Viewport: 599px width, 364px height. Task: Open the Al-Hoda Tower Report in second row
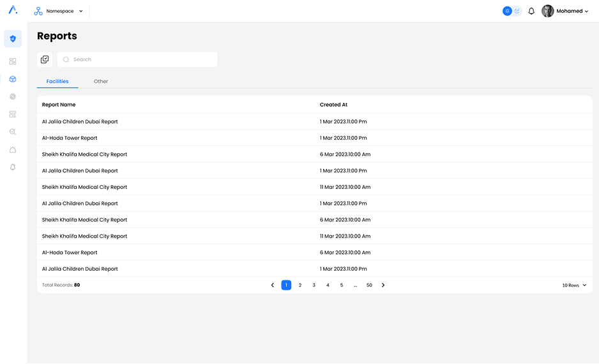pyautogui.click(x=70, y=138)
